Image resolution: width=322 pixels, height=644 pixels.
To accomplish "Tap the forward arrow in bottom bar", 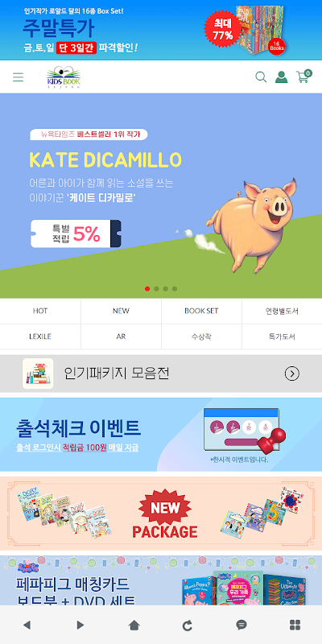I will pyautogui.click(x=80, y=625).
